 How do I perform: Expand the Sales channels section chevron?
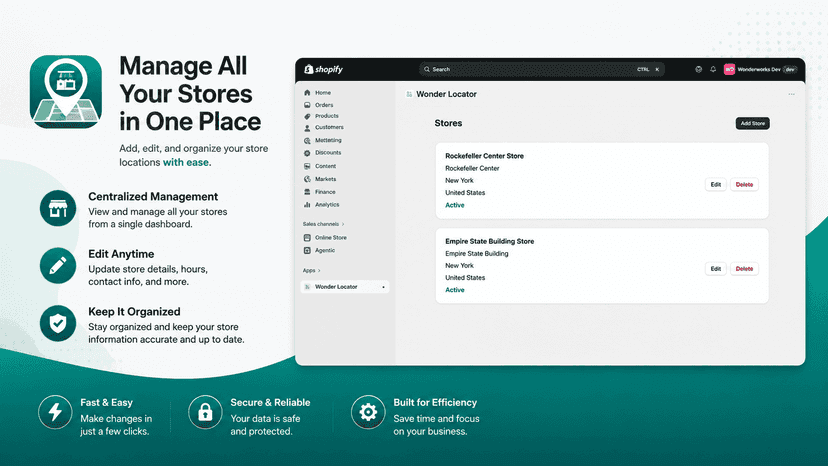(x=343, y=224)
